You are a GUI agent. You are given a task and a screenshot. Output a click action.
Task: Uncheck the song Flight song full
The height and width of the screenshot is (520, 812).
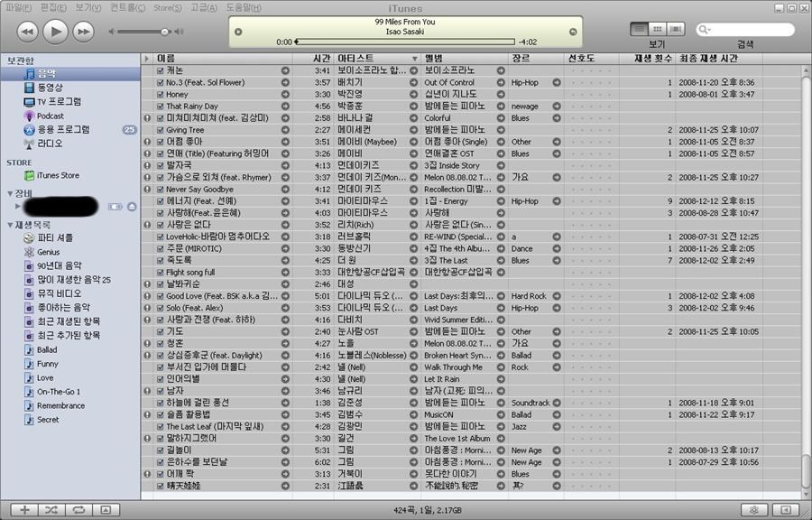coord(160,273)
